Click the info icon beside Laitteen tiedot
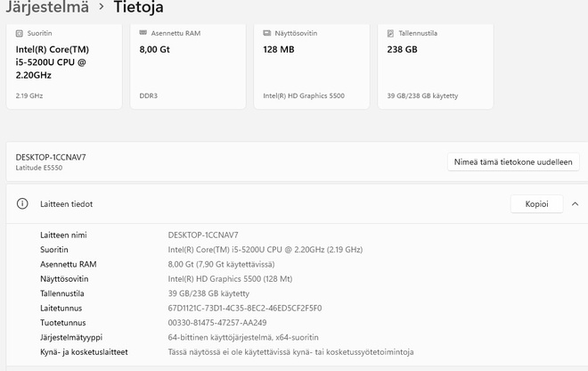The image size is (588, 371). coord(22,204)
